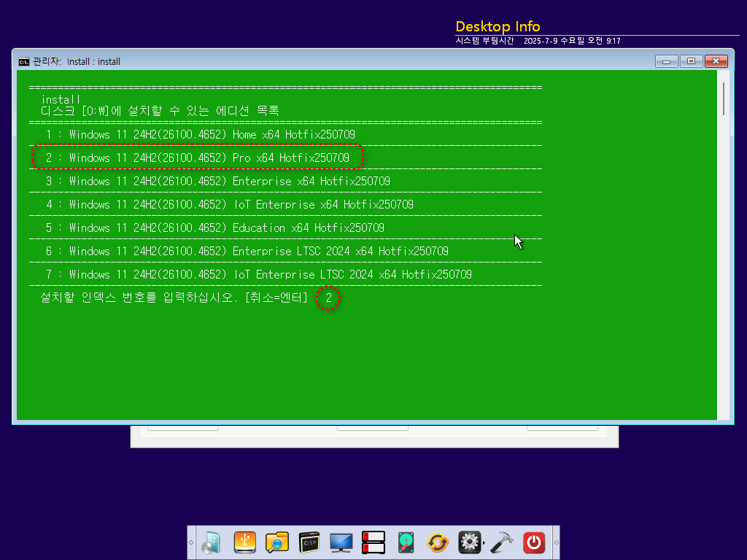Open the command prompt dock icon
This screenshot has width=747, height=560.
point(309,542)
